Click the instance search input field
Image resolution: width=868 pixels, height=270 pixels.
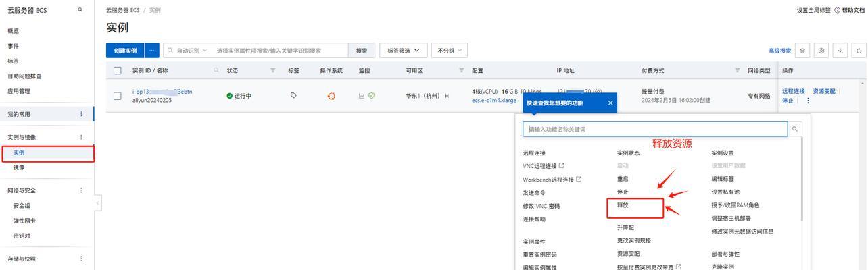coord(281,51)
